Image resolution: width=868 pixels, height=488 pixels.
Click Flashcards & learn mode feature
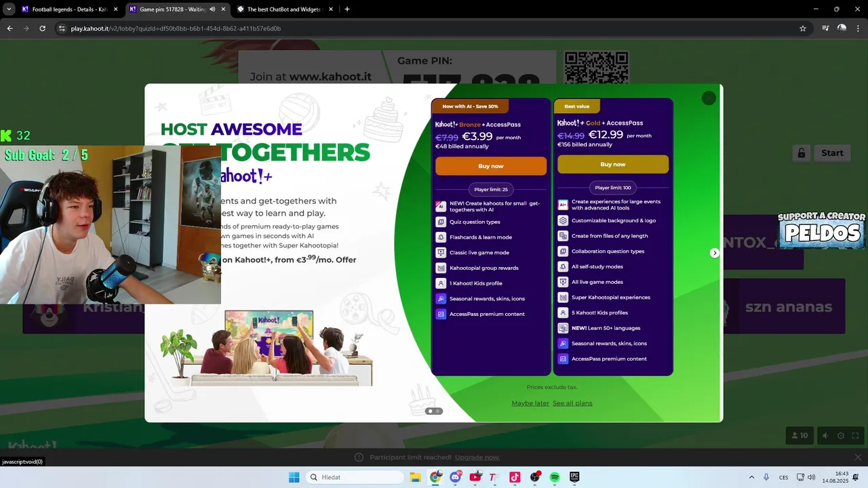481,237
